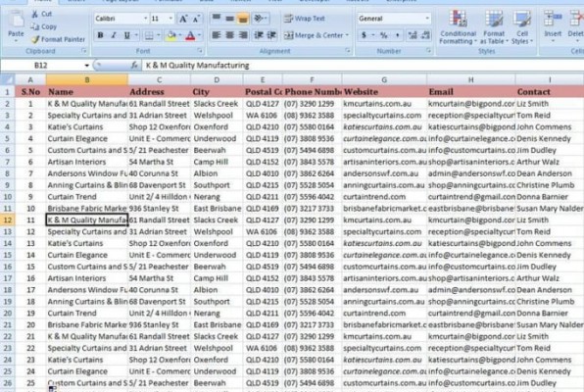Increase decimal places
This screenshot has height=392, width=584.
[x=413, y=35]
